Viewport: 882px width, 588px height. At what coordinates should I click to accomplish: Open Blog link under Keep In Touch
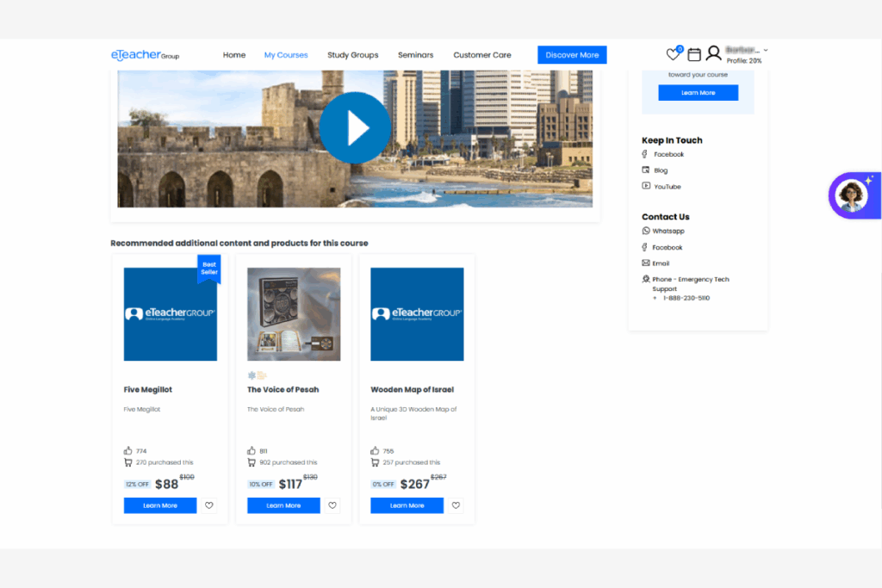pos(661,170)
